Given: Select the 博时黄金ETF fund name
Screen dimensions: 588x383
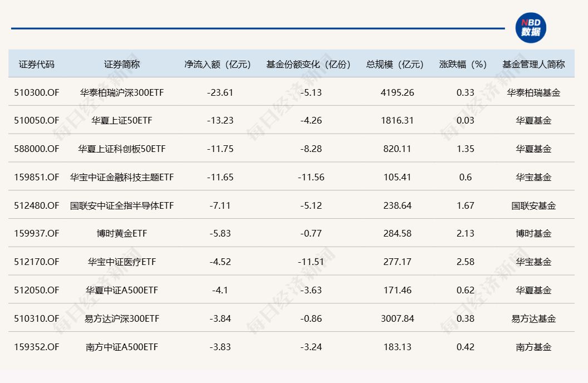Looking at the screenshot, I should [122, 233].
